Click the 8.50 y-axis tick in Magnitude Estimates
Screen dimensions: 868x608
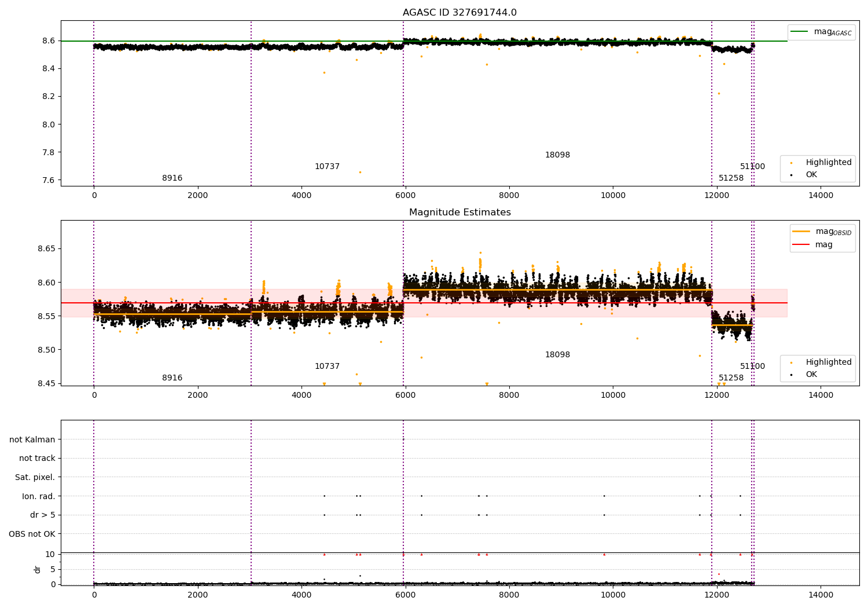(46, 350)
